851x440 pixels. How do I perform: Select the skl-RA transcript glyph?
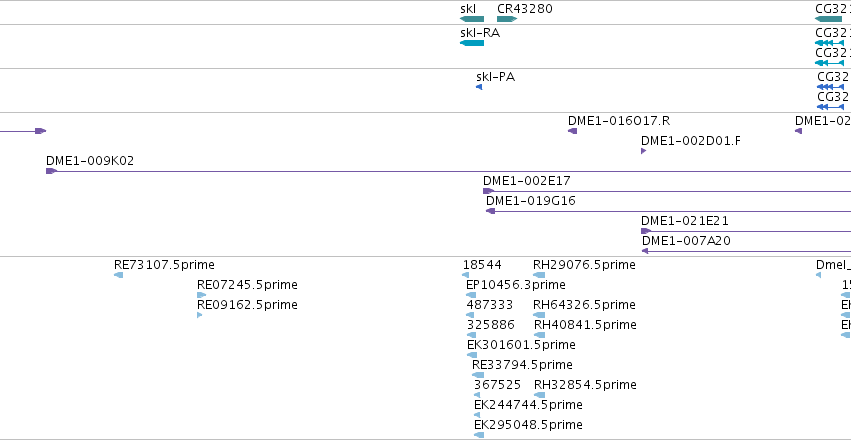pos(472,43)
